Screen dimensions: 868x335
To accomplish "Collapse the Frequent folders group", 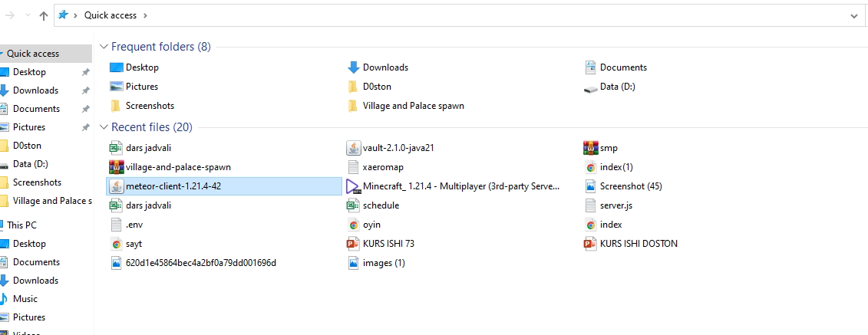I will [x=104, y=47].
